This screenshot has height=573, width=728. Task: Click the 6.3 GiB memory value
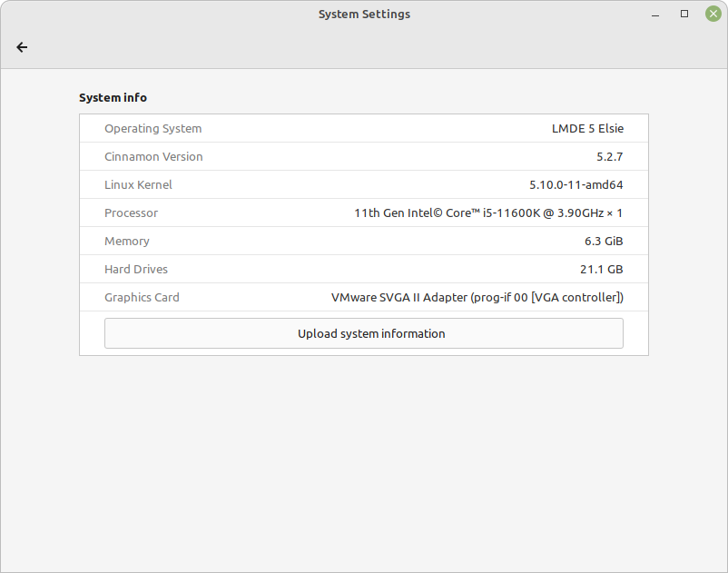click(x=602, y=242)
